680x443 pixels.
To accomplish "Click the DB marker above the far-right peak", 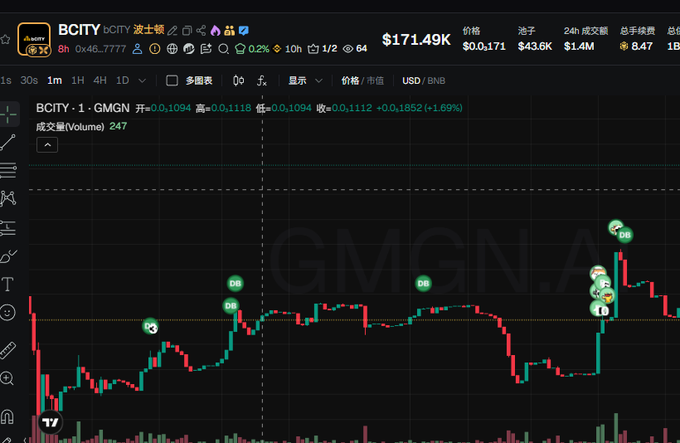I will pyautogui.click(x=624, y=235).
